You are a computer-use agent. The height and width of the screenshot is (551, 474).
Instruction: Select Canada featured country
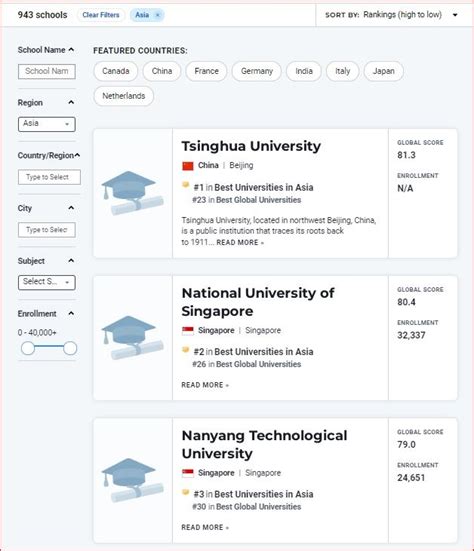point(116,71)
